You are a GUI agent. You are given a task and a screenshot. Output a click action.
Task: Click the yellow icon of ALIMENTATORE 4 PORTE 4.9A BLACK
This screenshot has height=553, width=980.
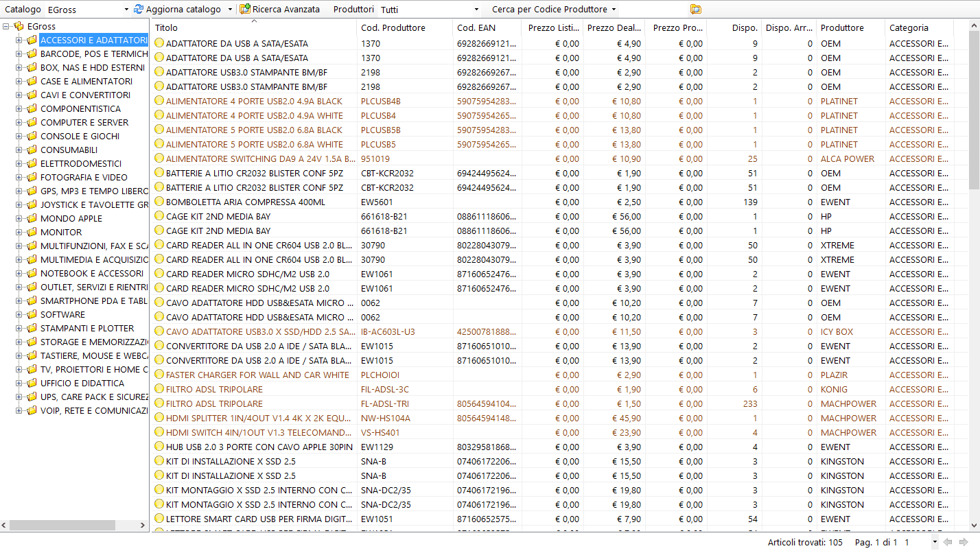tap(159, 101)
